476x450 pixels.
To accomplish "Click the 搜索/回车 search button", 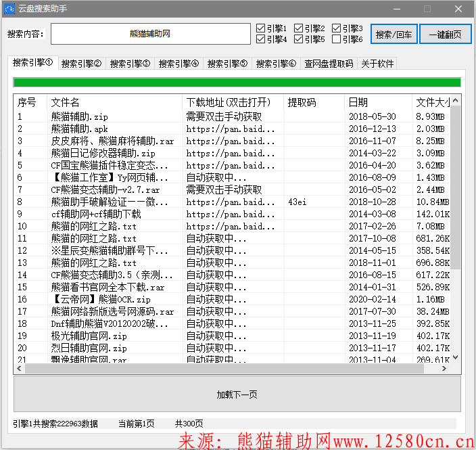I will point(394,35).
